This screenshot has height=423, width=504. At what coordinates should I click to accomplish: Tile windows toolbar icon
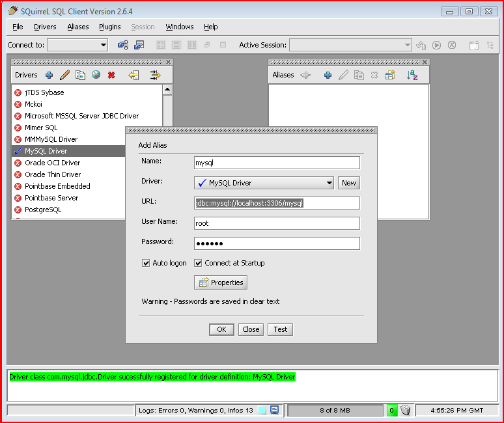[x=161, y=45]
